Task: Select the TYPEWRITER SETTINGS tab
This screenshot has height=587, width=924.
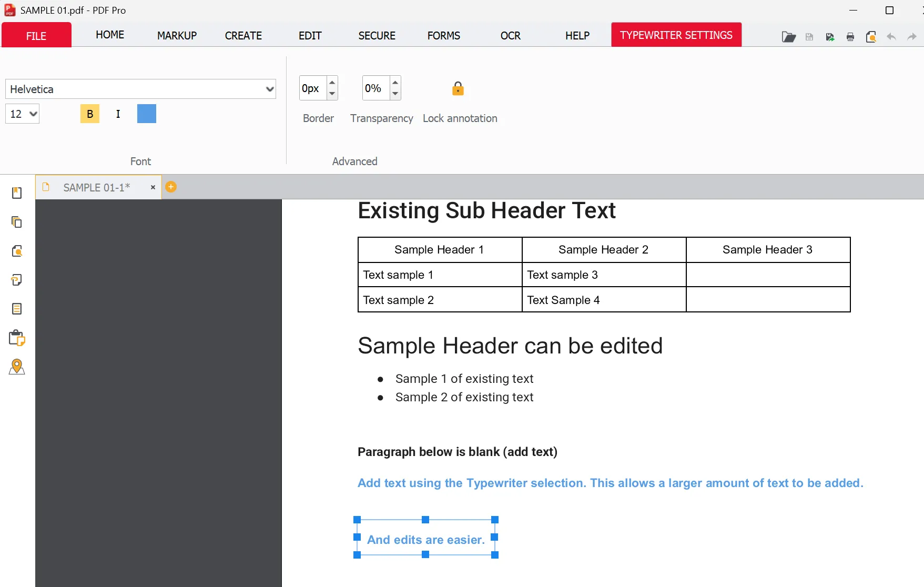Action: click(676, 35)
